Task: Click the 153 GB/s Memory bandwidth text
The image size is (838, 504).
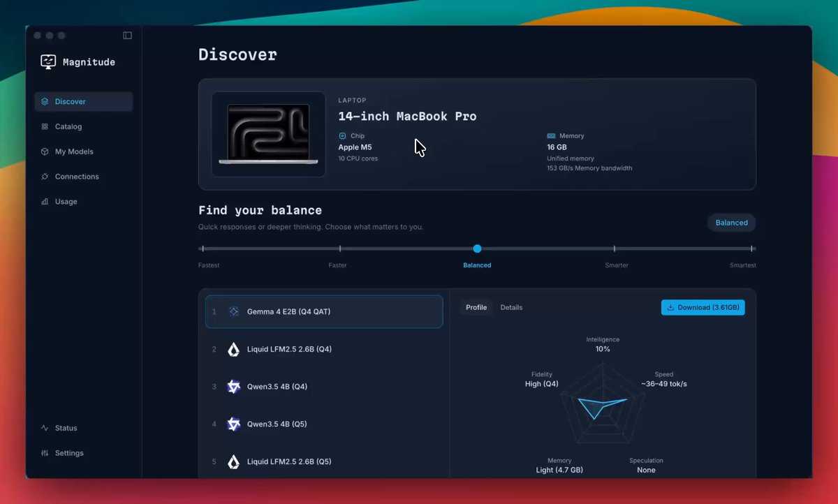Action: pyautogui.click(x=589, y=168)
